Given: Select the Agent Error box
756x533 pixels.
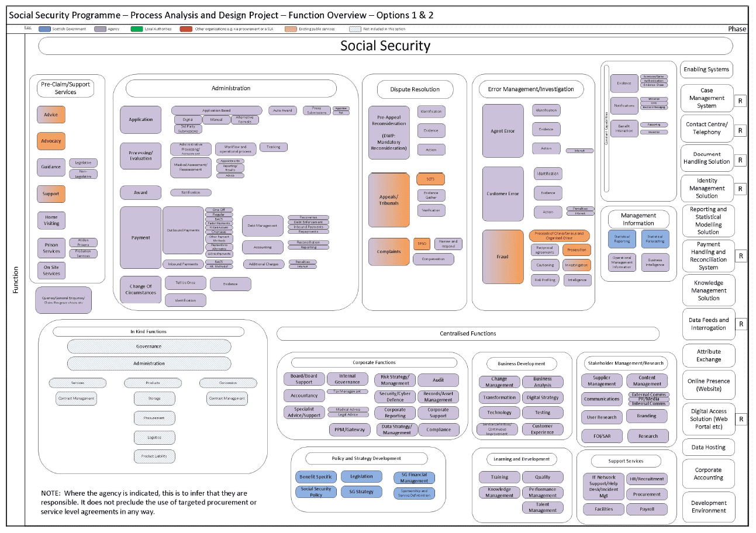Looking at the screenshot, I should point(503,131).
